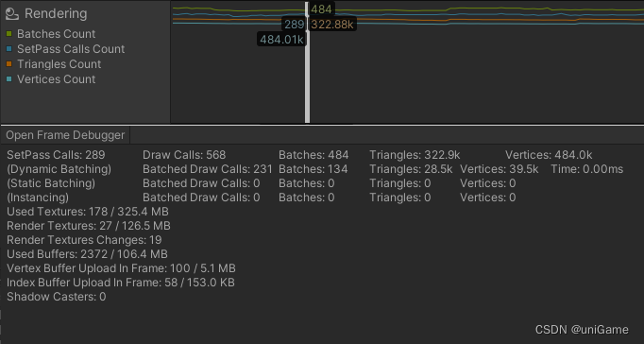Click the (Instancing) row label
Screen dimensions: 644x344
click(x=38, y=198)
